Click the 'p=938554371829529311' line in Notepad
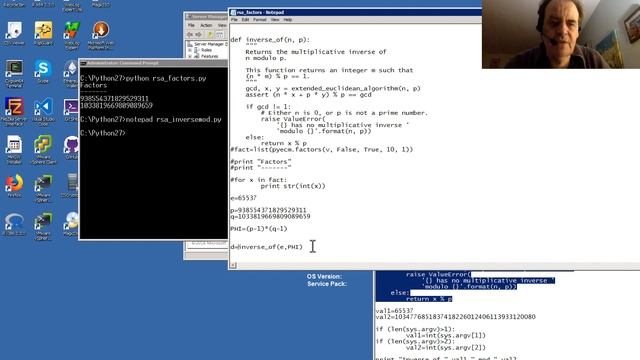640x360 pixels. point(268,210)
